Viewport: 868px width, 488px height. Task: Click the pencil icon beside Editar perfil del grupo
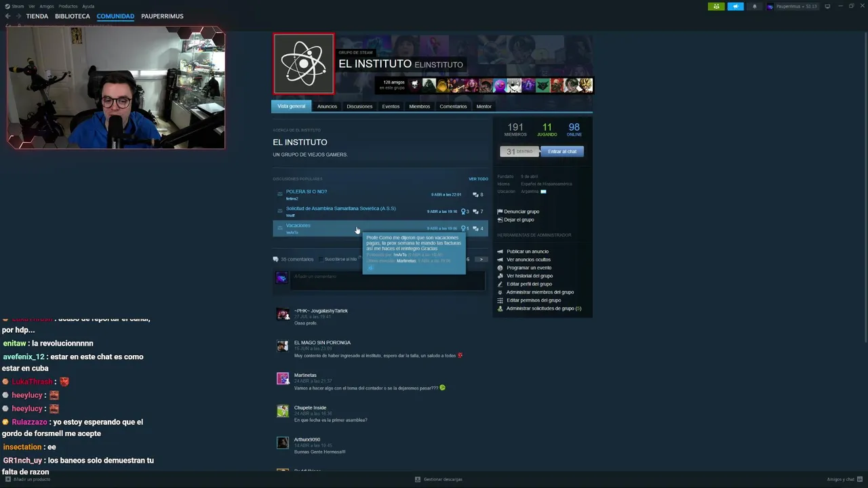pos(500,284)
